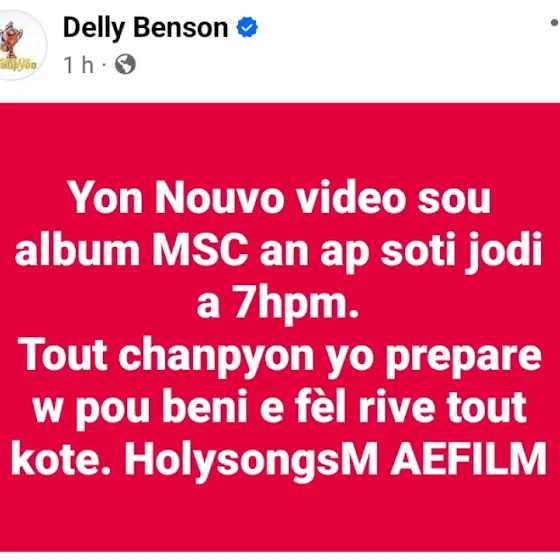Open the post's 1 h timestamp

click(x=78, y=65)
